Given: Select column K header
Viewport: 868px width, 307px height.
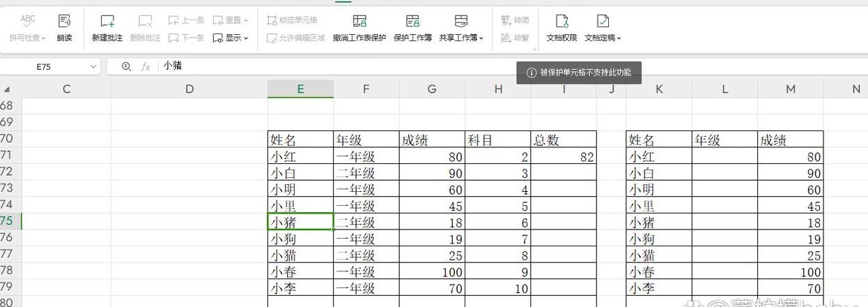Looking at the screenshot, I should (659, 89).
